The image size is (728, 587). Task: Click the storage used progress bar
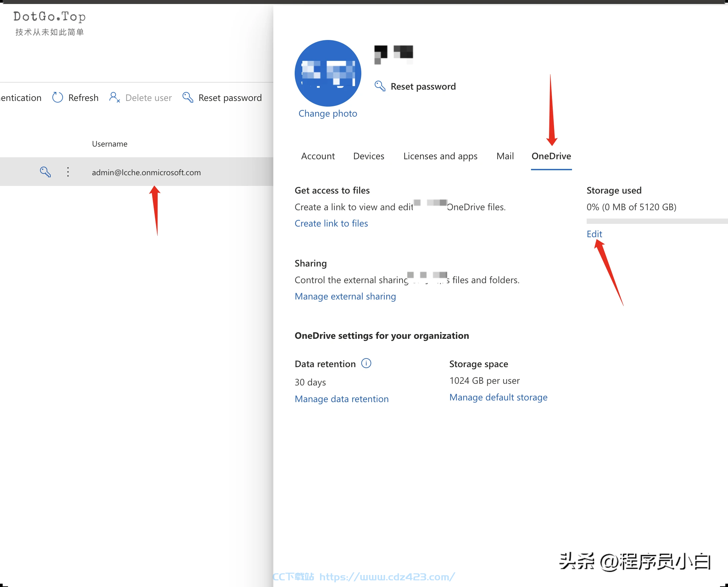click(x=657, y=221)
